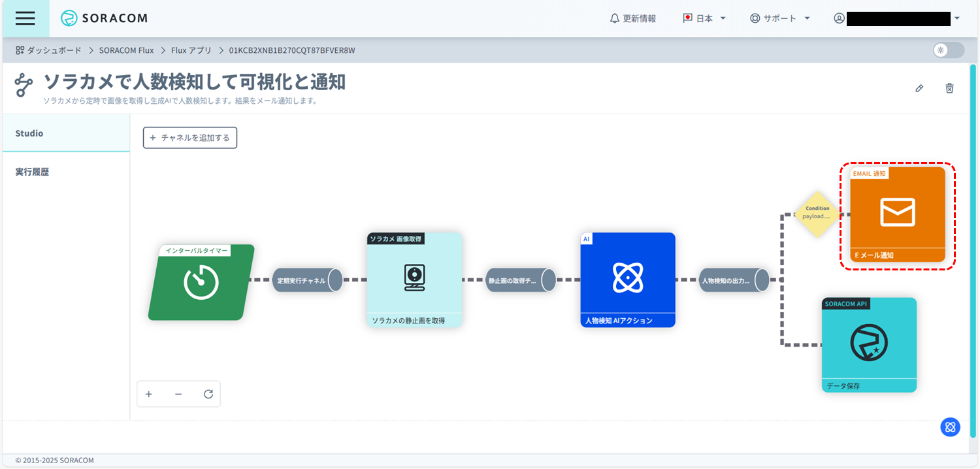Select the インターバルタイマー node

point(201,282)
